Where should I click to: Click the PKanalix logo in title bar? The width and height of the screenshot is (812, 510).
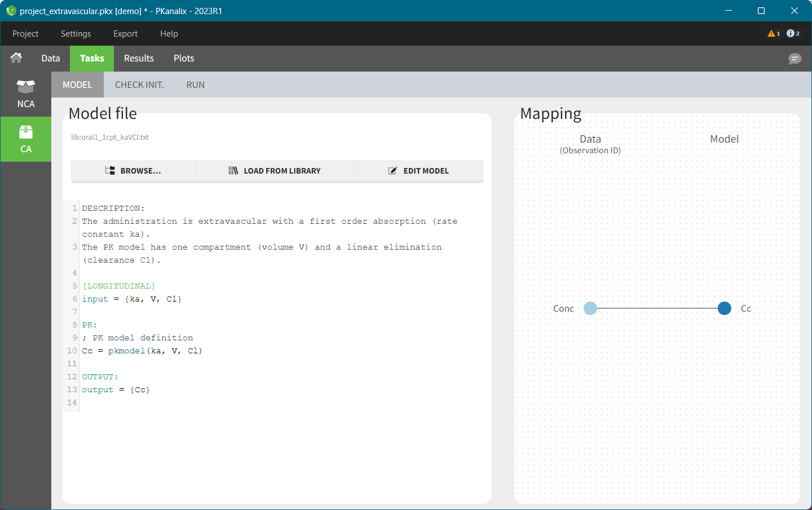[11, 11]
